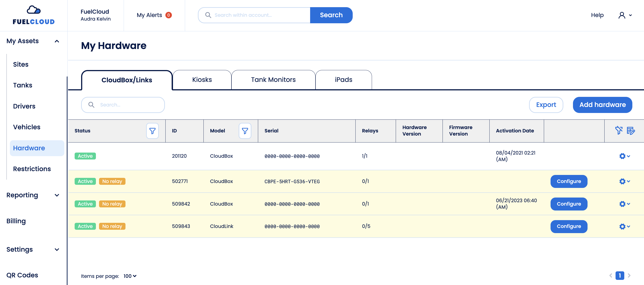Click the 0/5 relays value
This screenshot has height=285, width=644.
point(366,226)
